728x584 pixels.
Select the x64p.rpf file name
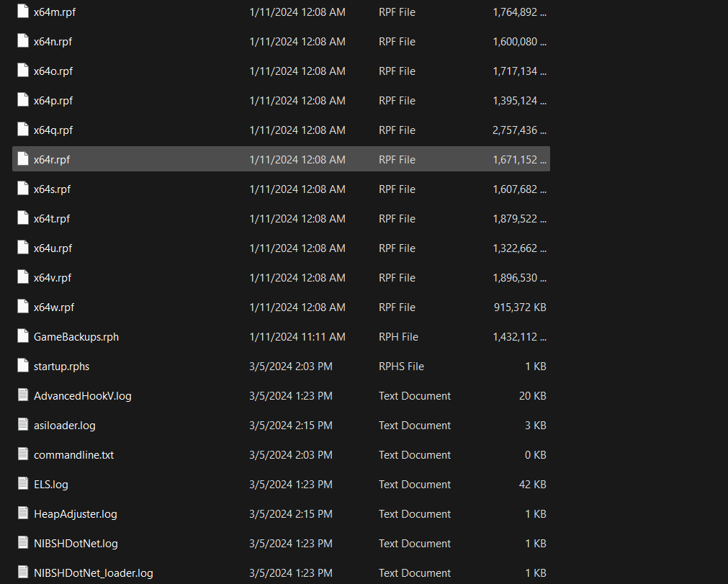(x=53, y=101)
